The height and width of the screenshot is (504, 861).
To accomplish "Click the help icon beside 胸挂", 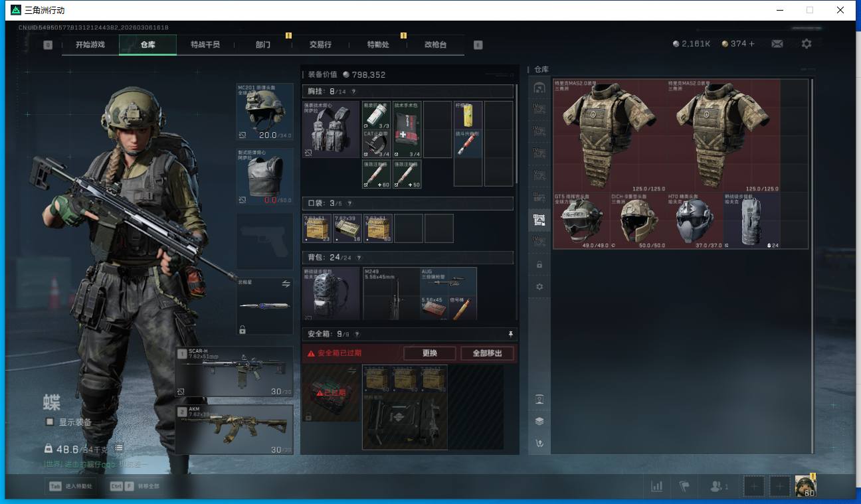I will pos(353,92).
